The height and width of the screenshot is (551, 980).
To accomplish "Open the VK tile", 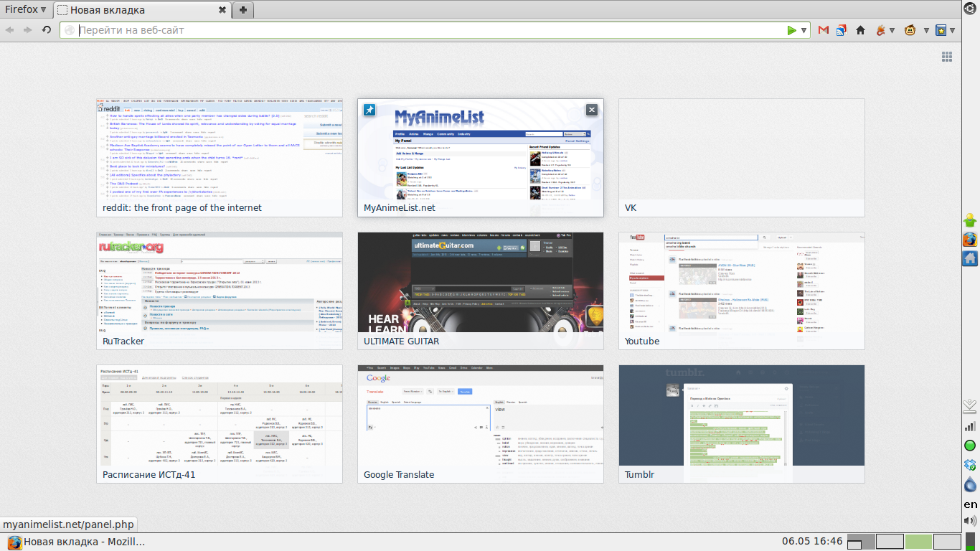I will point(742,158).
